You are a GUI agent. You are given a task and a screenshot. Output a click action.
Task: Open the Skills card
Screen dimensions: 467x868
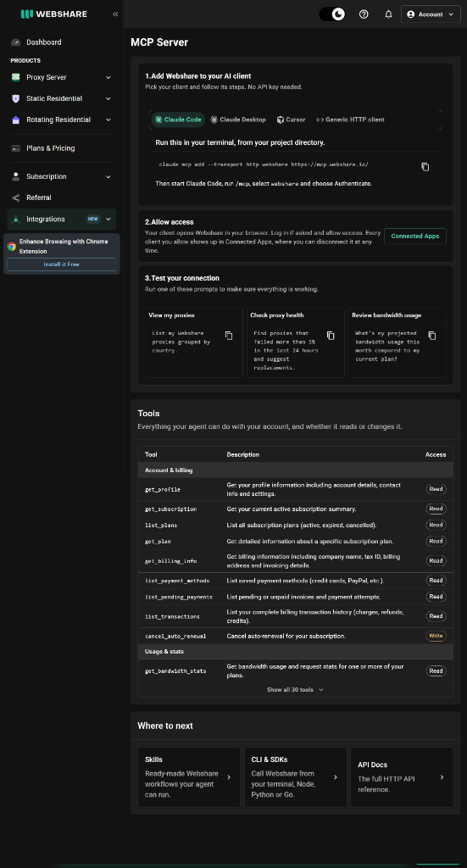coord(189,777)
